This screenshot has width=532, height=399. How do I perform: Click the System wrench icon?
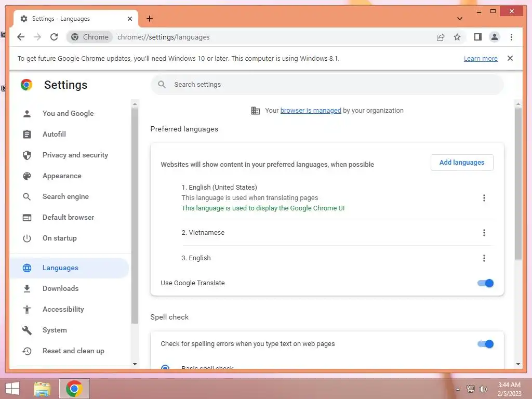27,330
